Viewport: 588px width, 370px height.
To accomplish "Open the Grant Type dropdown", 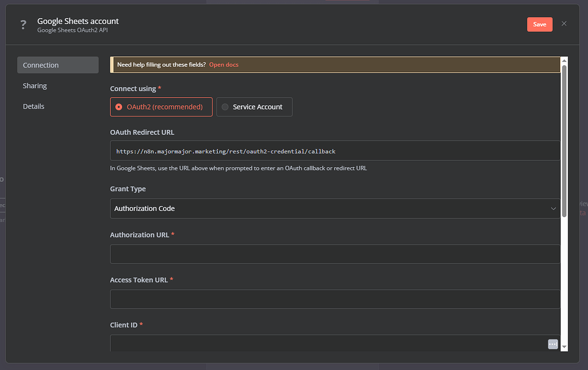I will tap(335, 209).
